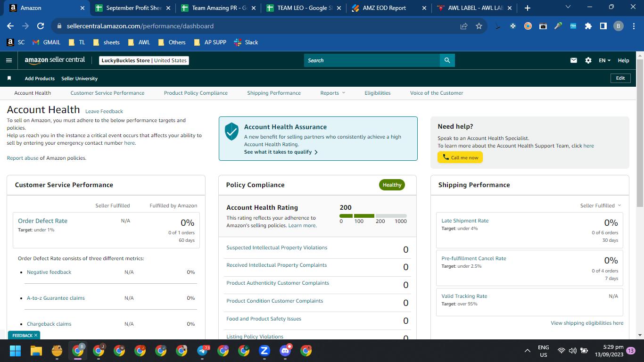Screen dimensions: 644x362
Task: Switch to the Account Health tab
Action: (33, 93)
